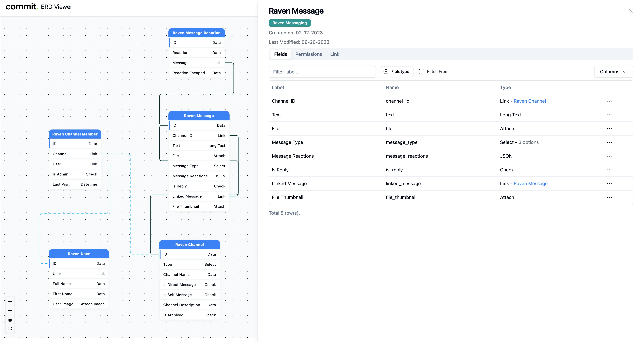The image size is (644, 342).
Task: Open more options for Is Reply row
Action: click(x=609, y=170)
